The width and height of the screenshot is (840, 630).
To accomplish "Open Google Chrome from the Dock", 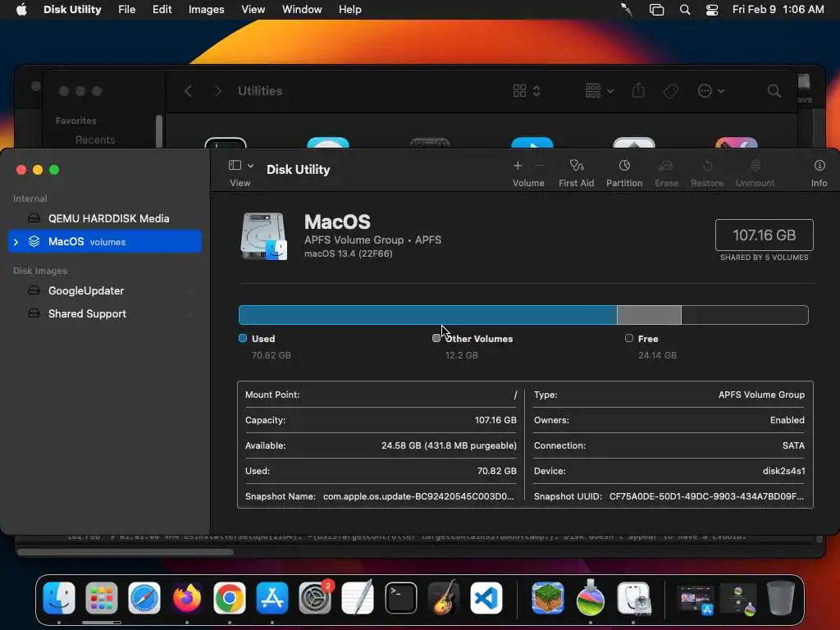I will coord(230,597).
